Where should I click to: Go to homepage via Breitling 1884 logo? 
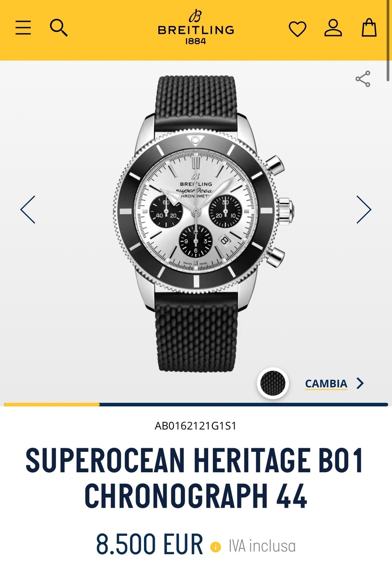coord(196,28)
